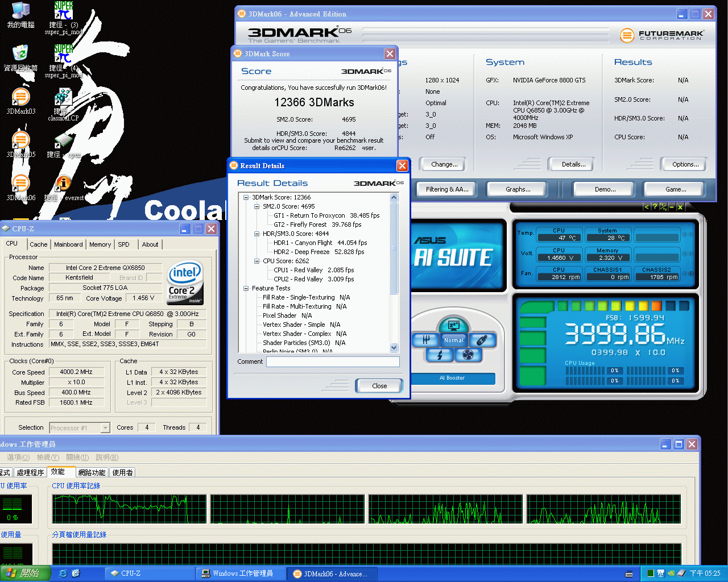
Task: Open super_pi_mod shortcut labeled (4)
Action: (64, 60)
